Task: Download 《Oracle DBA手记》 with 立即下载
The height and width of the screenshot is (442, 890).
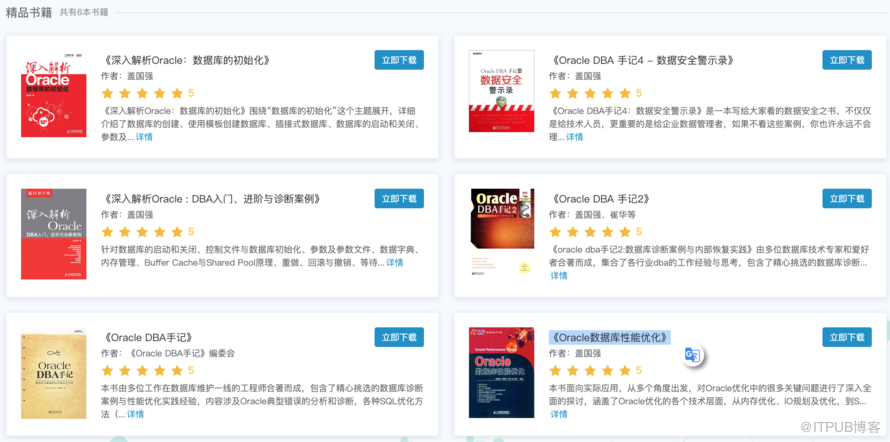Action: [x=399, y=337]
